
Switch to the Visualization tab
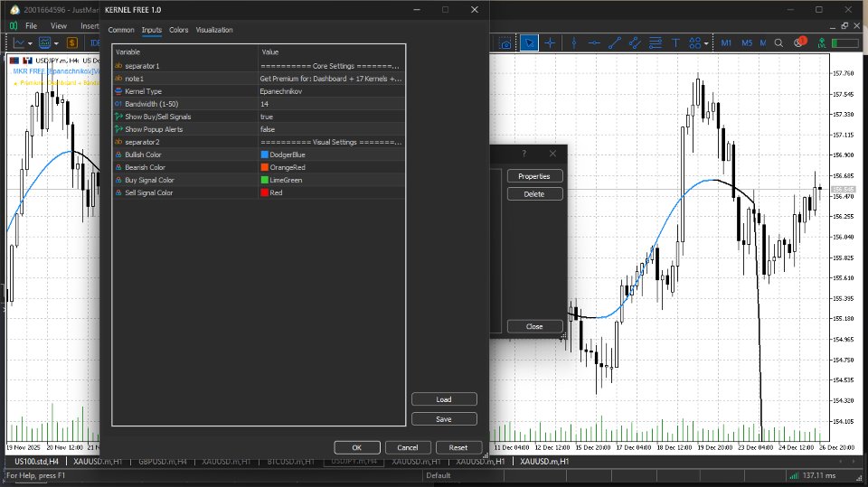click(x=214, y=30)
